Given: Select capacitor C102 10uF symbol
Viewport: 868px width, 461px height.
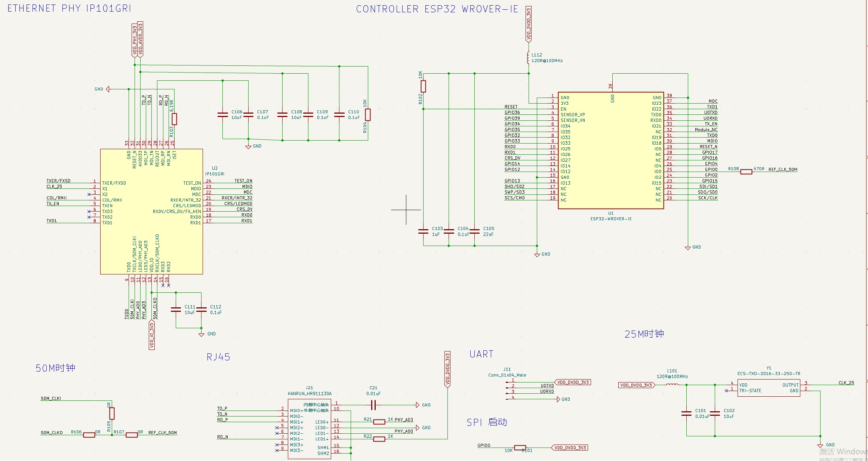Looking at the screenshot, I should pos(715,414).
